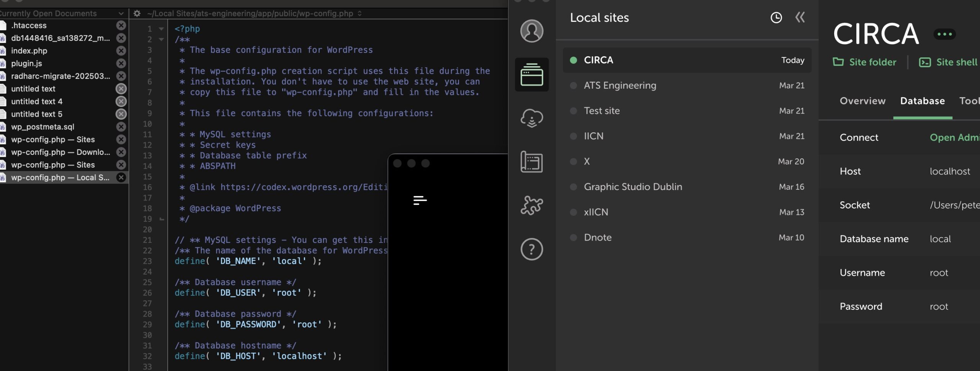Switch to the Tools tab
The width and height of the screenshot is (980, 371).
tap(969, 101)
